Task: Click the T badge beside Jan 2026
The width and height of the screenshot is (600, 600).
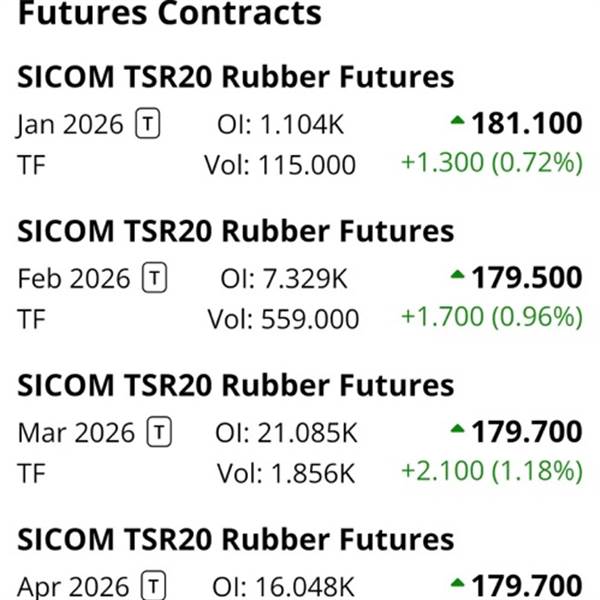Action: (148, 124)
